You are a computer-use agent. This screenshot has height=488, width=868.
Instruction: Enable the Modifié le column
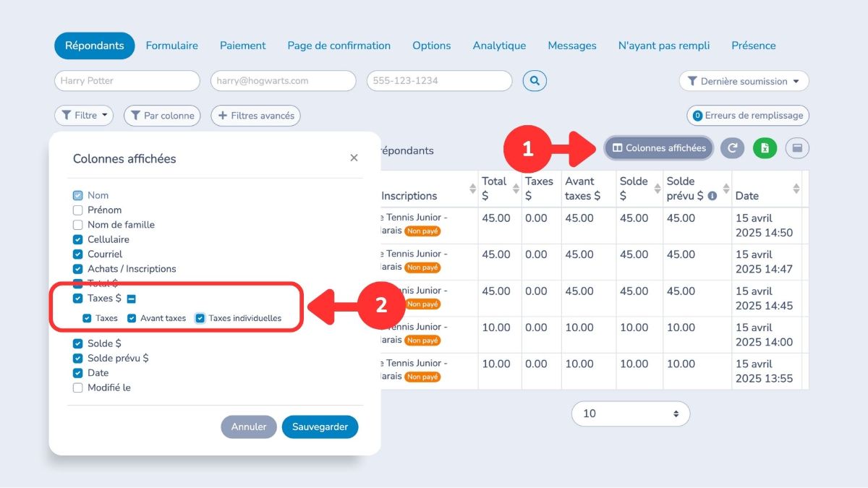coord(77,388)
